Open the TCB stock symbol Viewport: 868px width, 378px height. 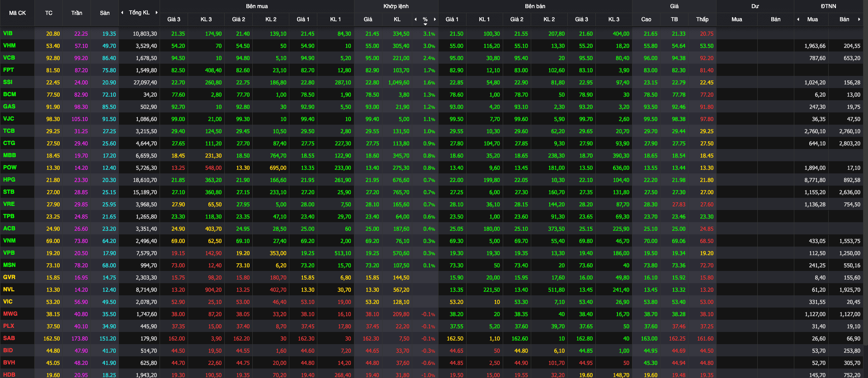coord(9,131)
